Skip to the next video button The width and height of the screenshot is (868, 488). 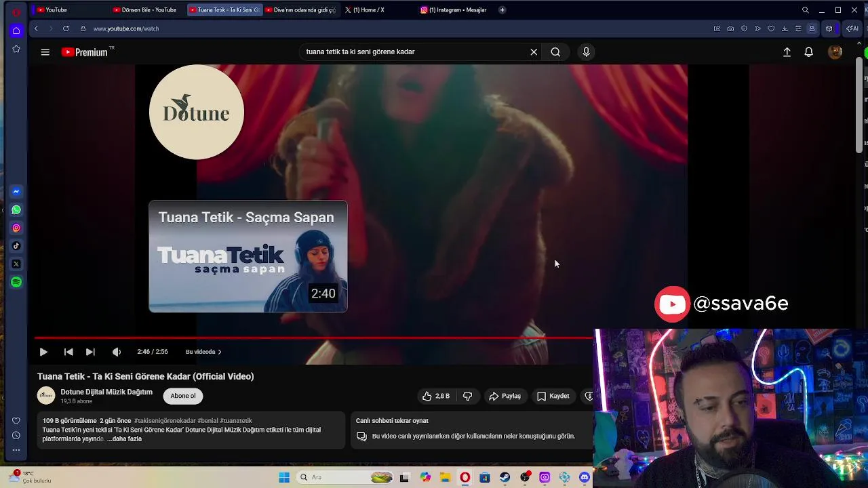(x=90, y=352)
